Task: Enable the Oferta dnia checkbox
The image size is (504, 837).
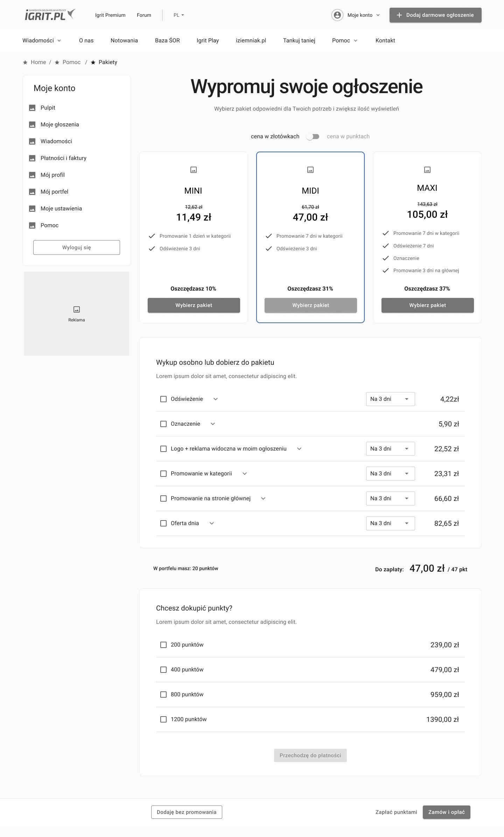Action: point(163,523)
